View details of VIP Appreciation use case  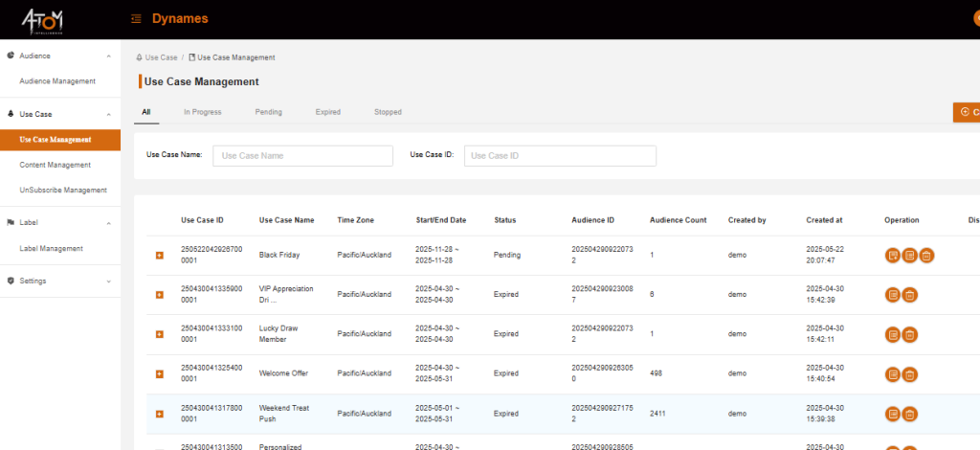click(x=893, y=294)
